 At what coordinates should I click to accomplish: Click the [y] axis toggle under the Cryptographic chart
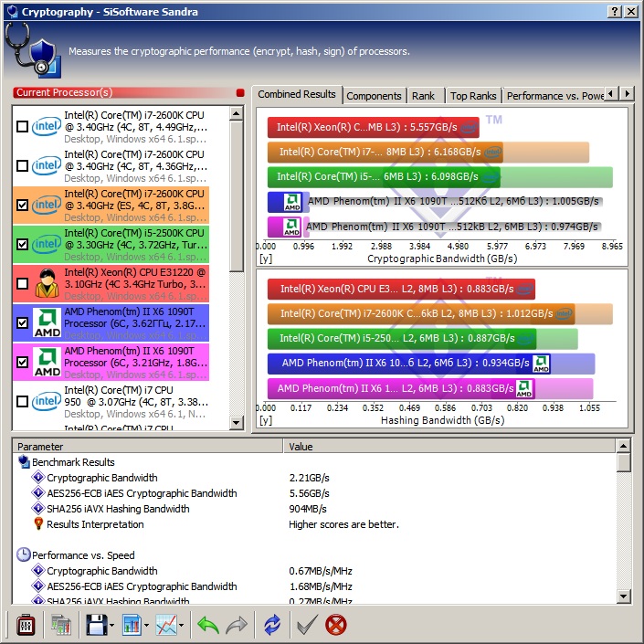266,259
